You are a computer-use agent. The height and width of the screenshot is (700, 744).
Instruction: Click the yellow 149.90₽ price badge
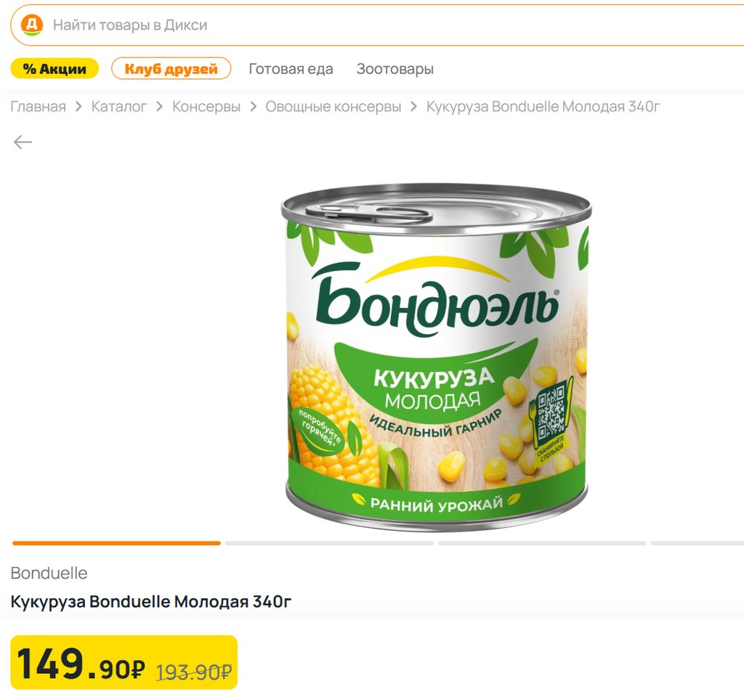[124, 662]
